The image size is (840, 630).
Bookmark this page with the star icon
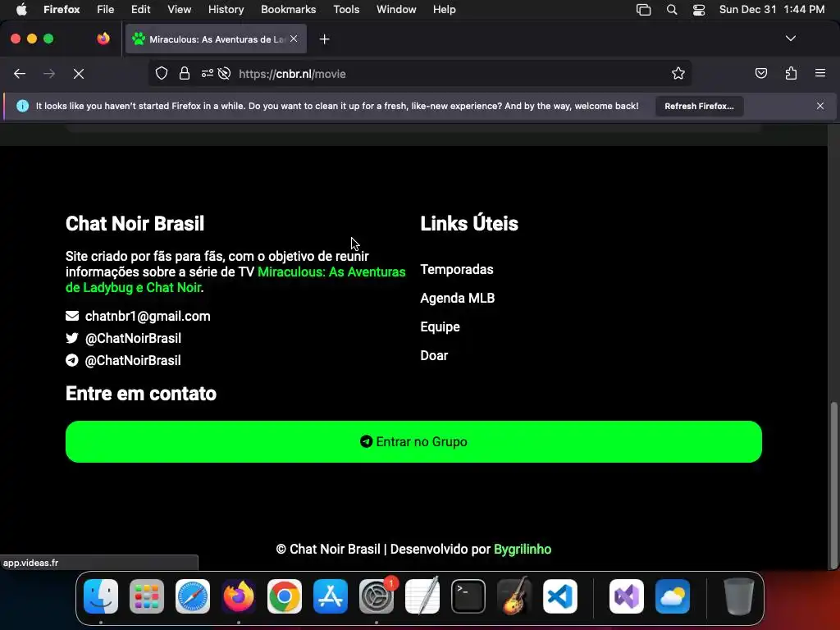tap(678, 73)
